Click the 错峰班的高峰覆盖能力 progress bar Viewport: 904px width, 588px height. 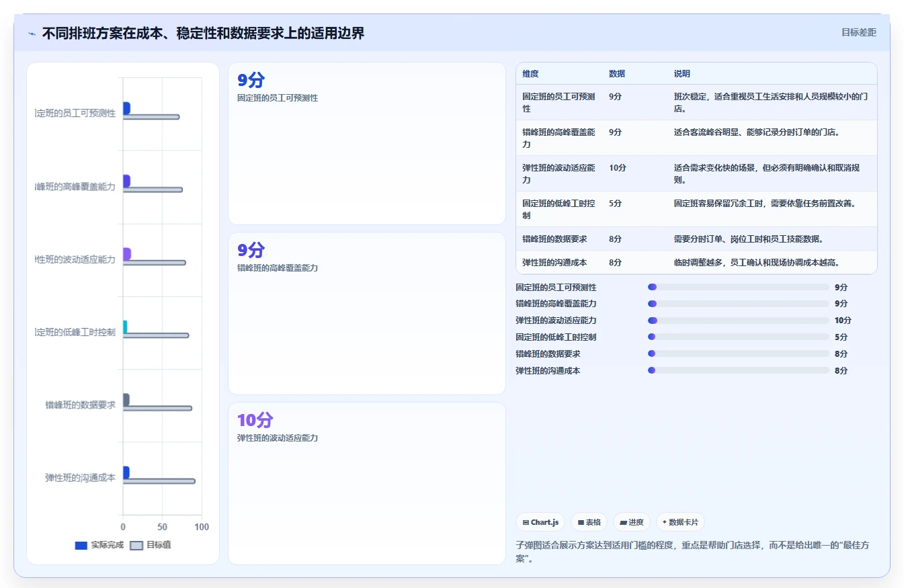coord(739,304)
